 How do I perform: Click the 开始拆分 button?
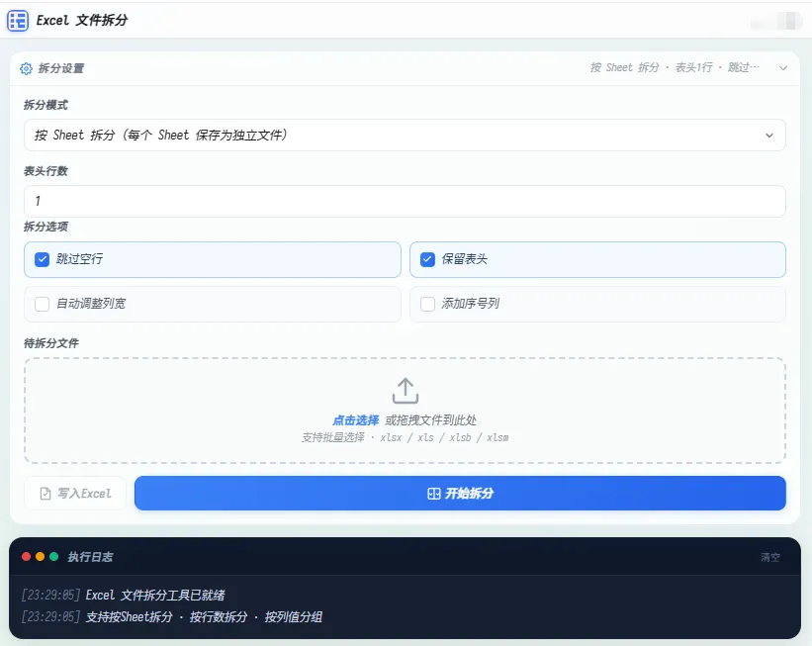coord(460,494)
